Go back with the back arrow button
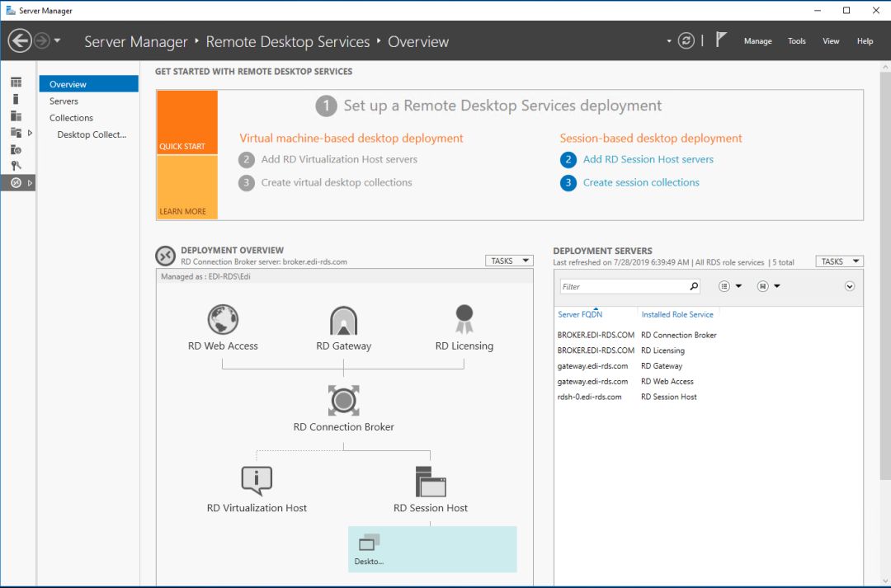The width and height of the screenshot is (891, 588). tap(20, 41)
